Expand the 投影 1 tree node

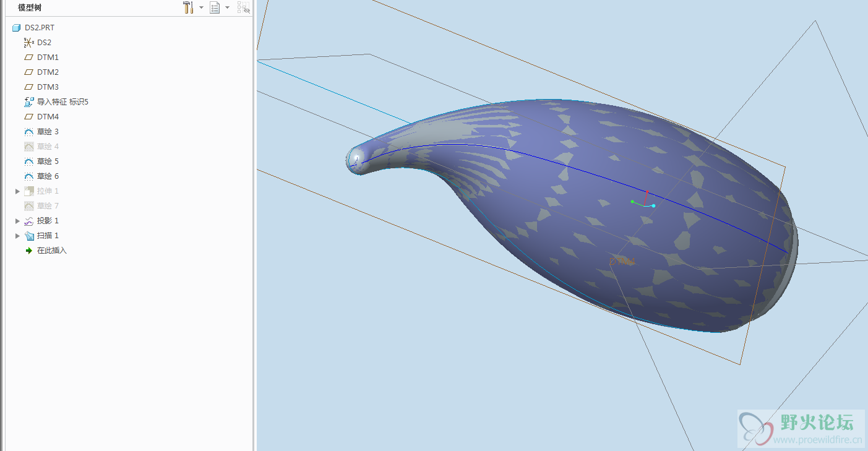click(17, 221)
